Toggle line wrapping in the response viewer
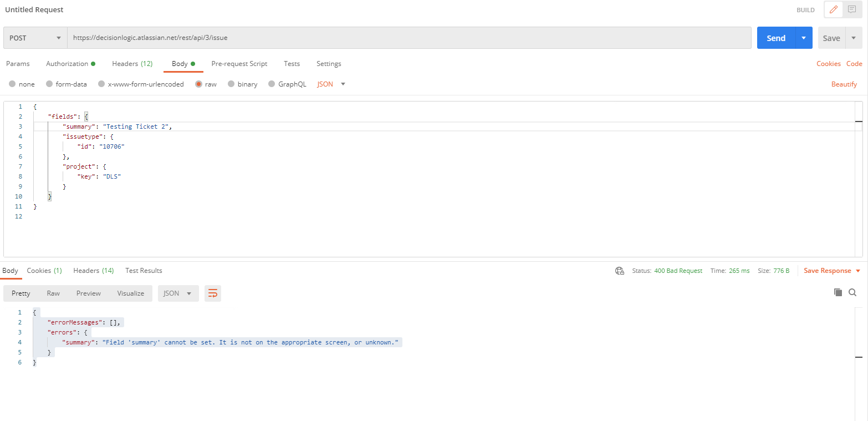 tap(213, 293)
